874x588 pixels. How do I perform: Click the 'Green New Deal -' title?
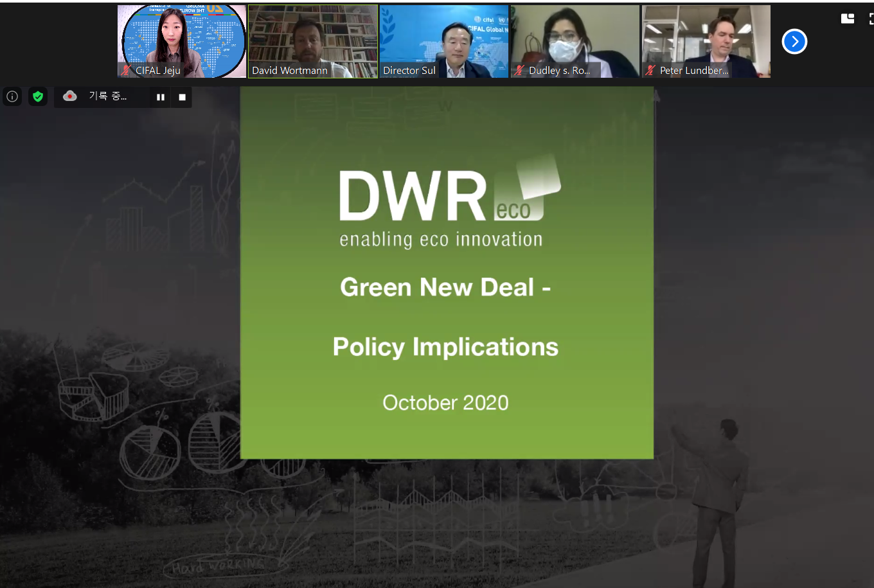coord(445,287)
